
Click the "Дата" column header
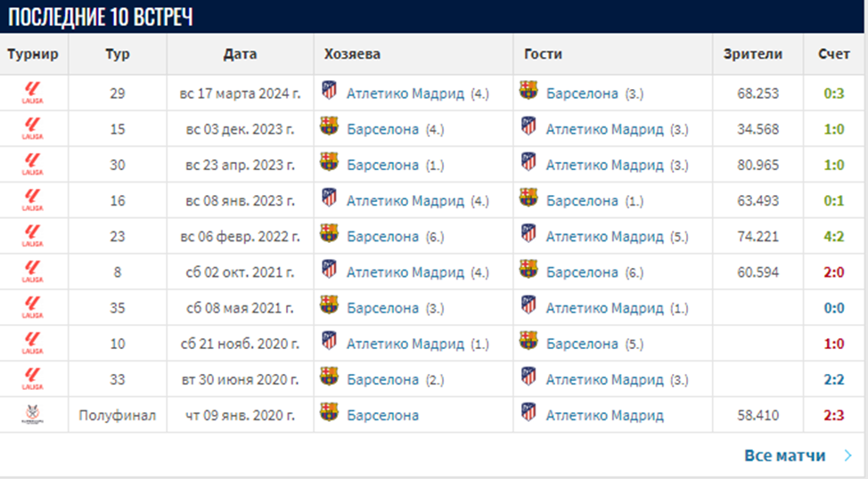pyautogui.click(x=240, y=54)
